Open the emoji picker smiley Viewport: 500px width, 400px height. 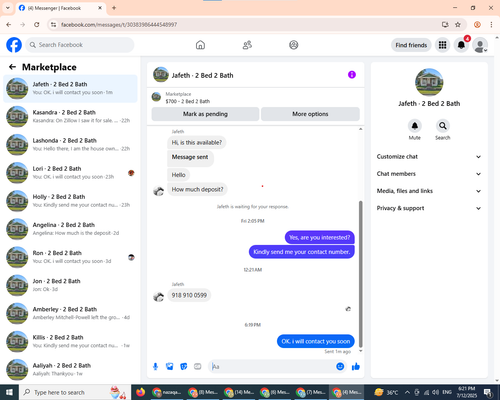pyautogui.click(x=340, y=367)
